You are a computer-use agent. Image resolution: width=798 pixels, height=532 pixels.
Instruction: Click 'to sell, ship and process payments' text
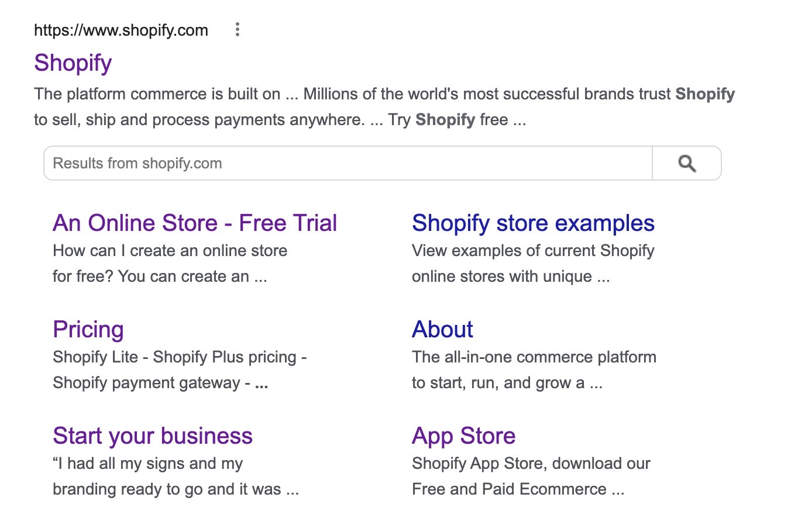pos(199,120)
